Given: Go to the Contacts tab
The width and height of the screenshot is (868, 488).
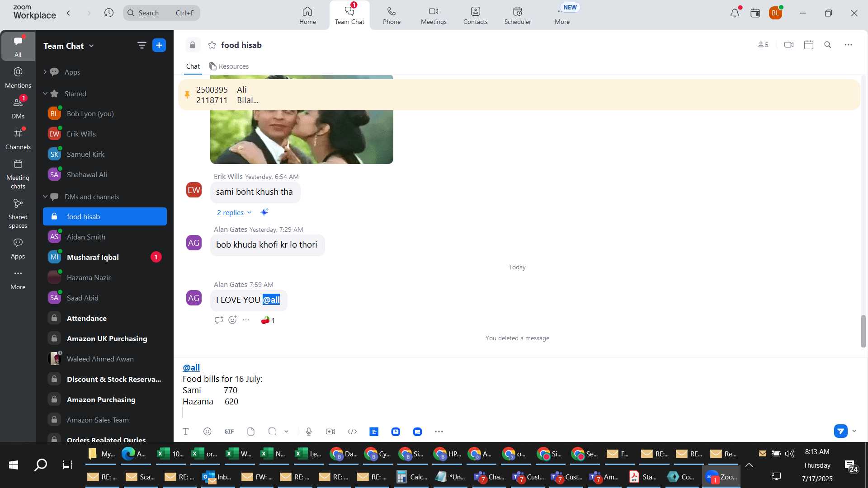Looking at the screenshot, I should [475, 15].
